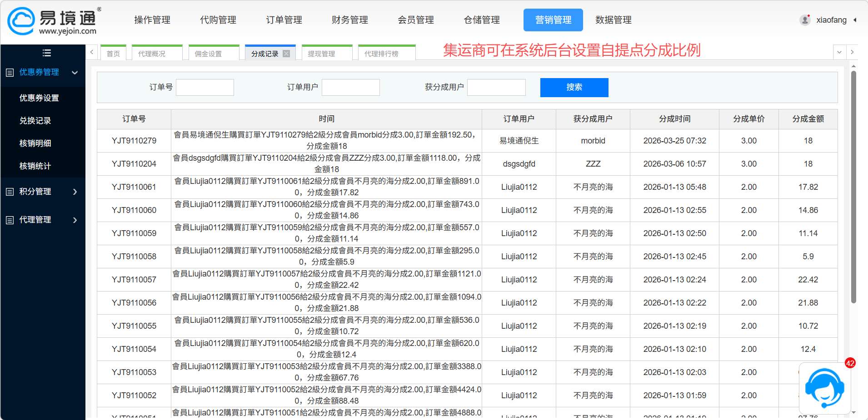Expand the 代理管理 submenu arrow
The width and height of the screenshot is (868, 420).
pos(75,220)
